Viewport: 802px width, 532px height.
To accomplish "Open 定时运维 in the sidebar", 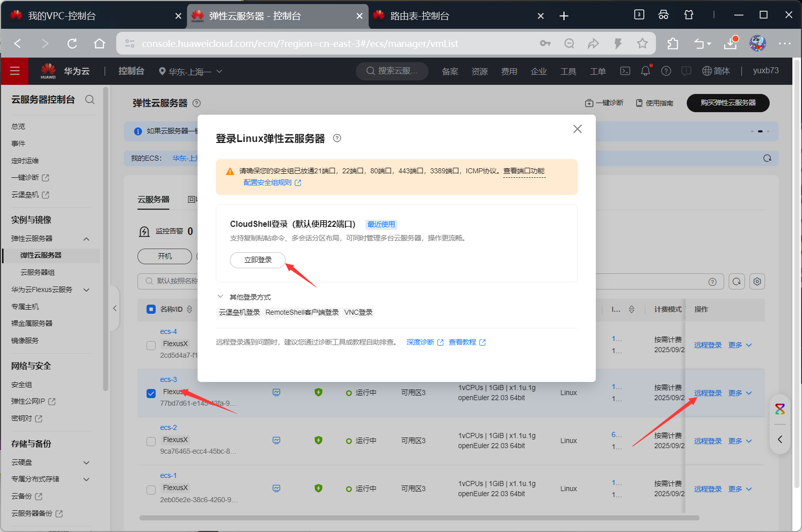I will tap(25, 161).
